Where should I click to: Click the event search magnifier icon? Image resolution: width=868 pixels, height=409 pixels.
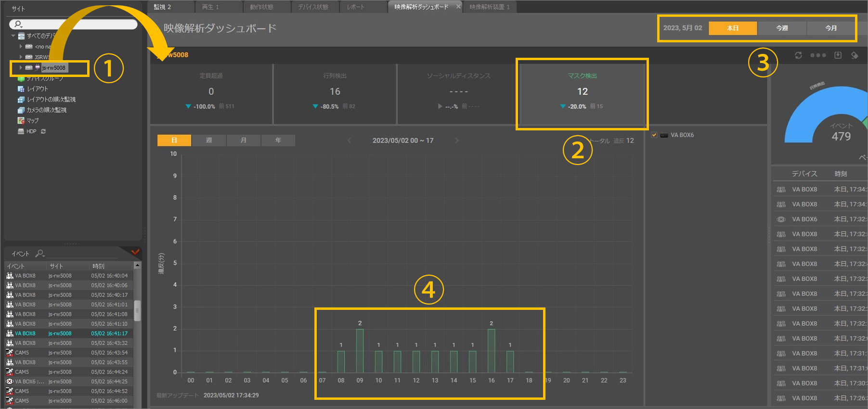40,253
